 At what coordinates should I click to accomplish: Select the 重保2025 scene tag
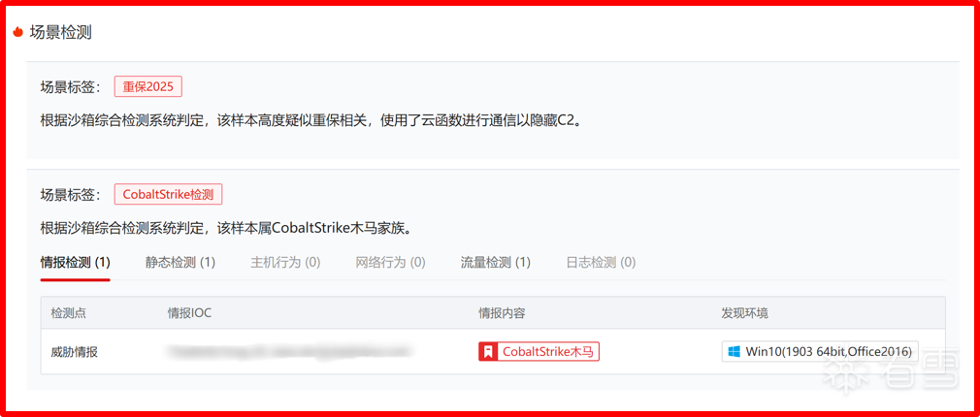(x=148, y=86)
